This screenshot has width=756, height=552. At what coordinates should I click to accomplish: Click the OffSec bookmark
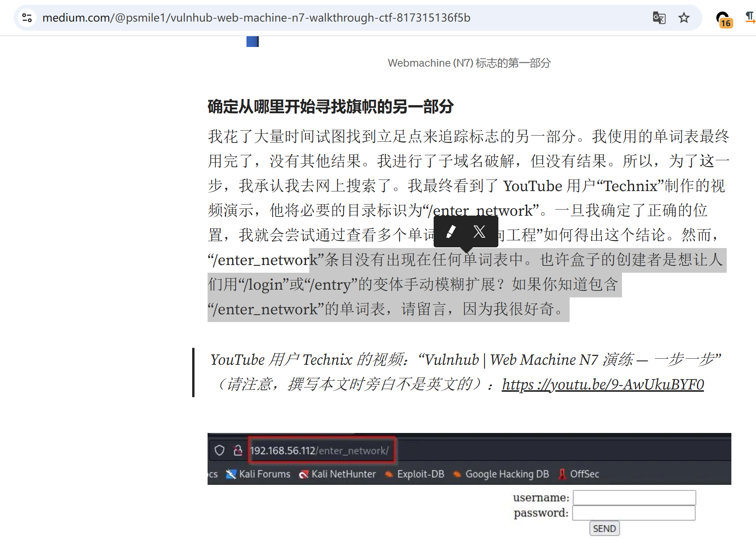pos(579,474)
